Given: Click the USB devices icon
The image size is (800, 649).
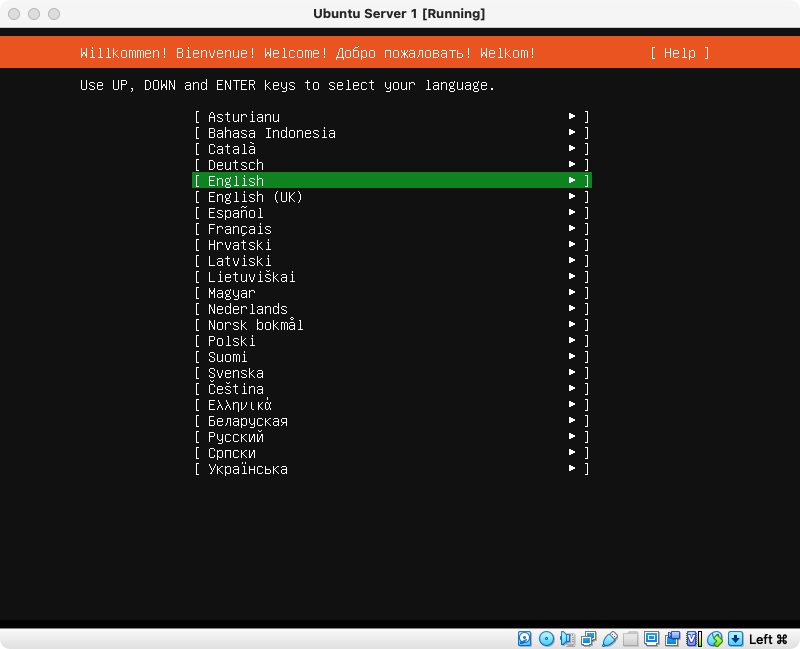Looking at the screenshot, I should pos(609,639).
